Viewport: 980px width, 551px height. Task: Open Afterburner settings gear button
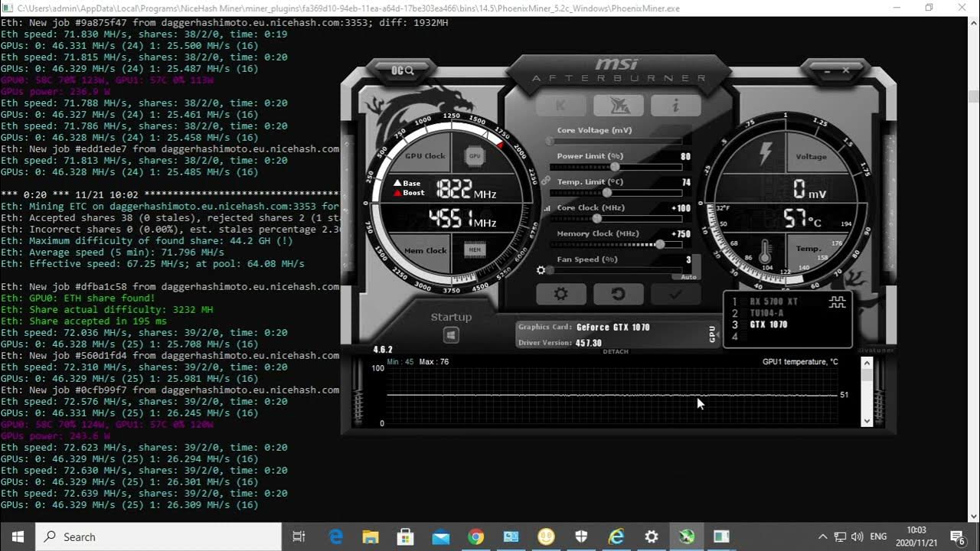561,294
